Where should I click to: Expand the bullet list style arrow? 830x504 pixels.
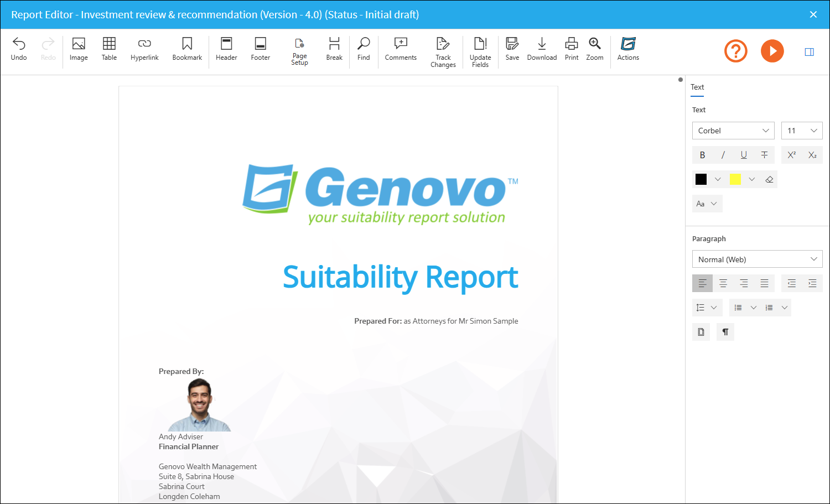tap(753, 308)
